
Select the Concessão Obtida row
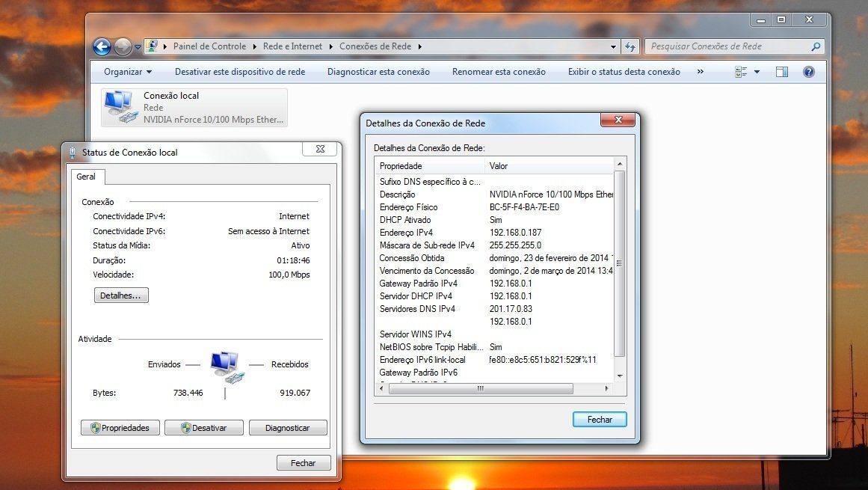(493, 258)
